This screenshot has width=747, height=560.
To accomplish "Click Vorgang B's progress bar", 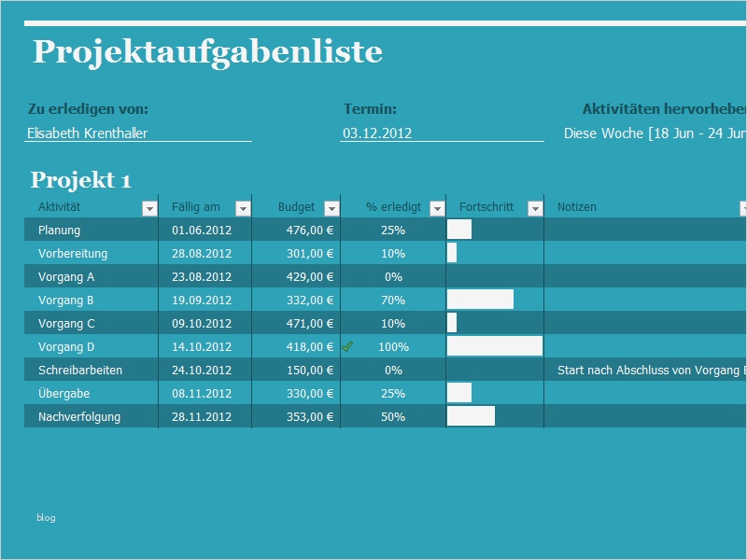I will pyautogui.click(x=482, y=300).
